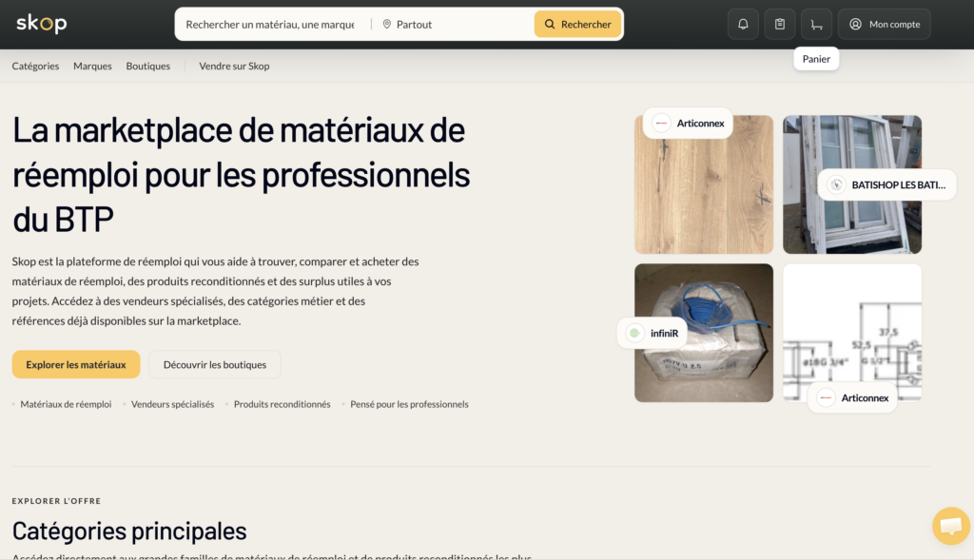Open the Marques menu

tap(92, 66)
